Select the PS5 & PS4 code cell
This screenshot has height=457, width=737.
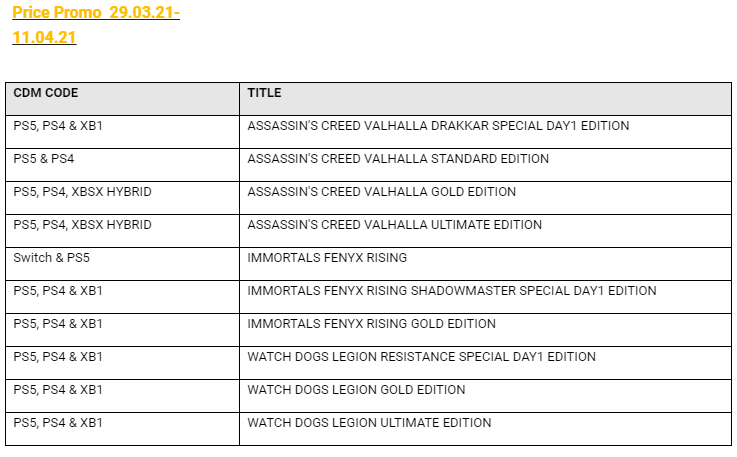44,159
